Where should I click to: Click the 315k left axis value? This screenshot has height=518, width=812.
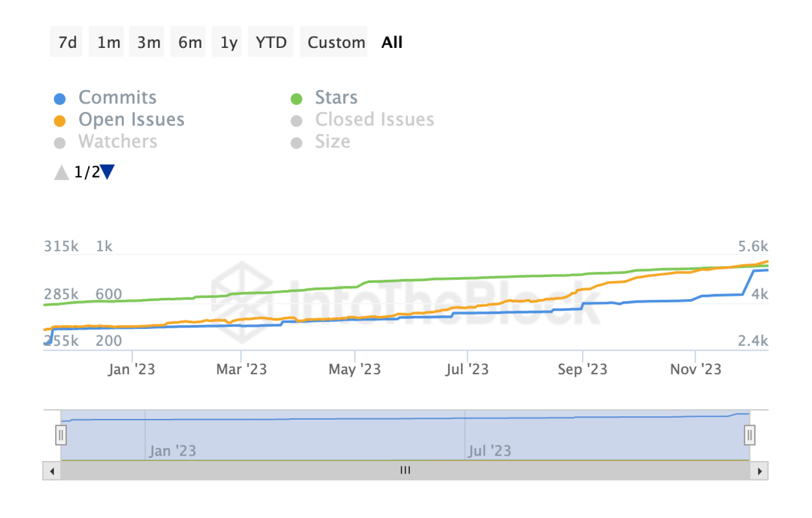61,246
